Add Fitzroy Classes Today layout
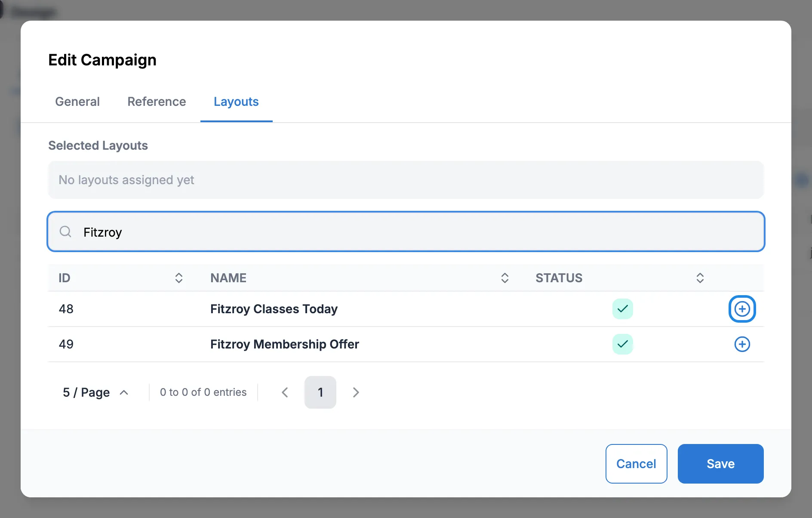812x518 pixels. 742,309
